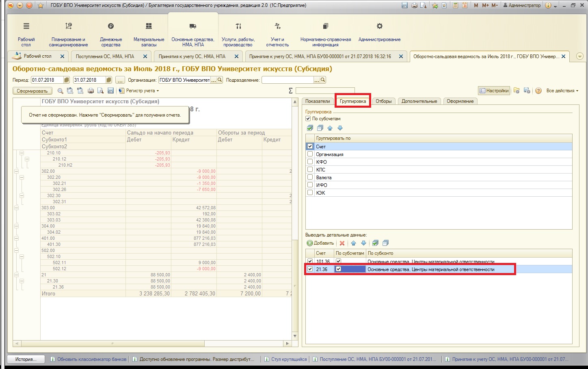This screenshot has height=369, width=588.
Task: Enable the Организация grouping checkbox
Action: [x=310, y=154]
